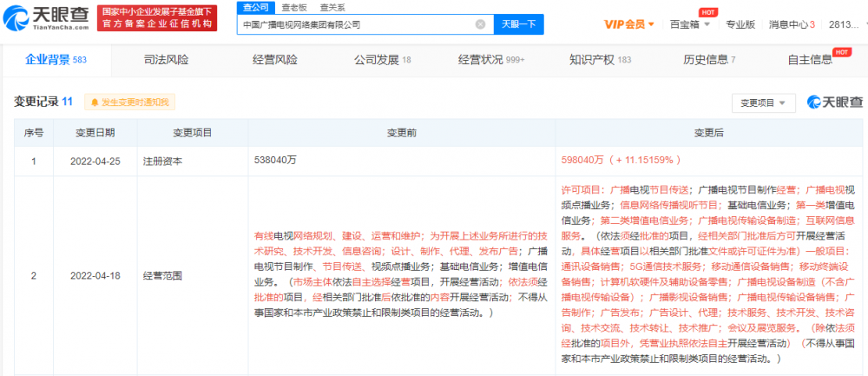Image resolution: width=868 pixels, height=376 pixels.
Task: Click the 天眼查 watermark logo at right
Action: [835, 102]
